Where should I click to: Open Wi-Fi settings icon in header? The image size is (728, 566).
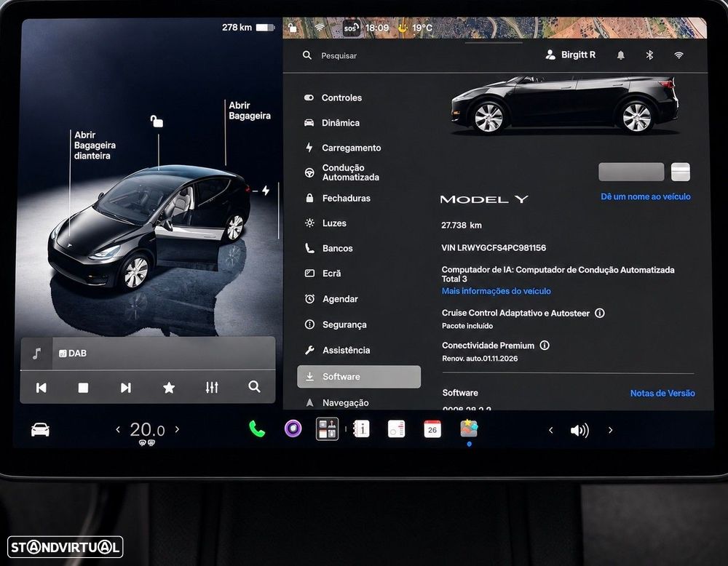tap(678, 55)
